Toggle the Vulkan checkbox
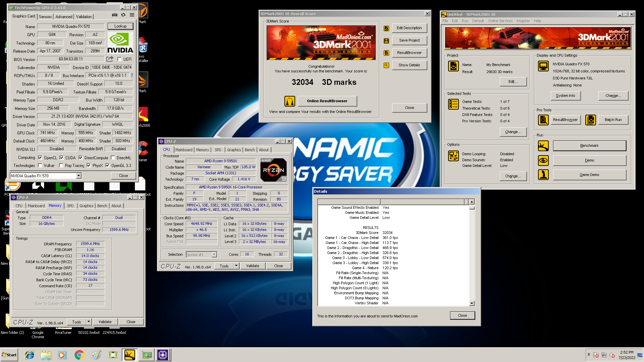 coord(40,165)
